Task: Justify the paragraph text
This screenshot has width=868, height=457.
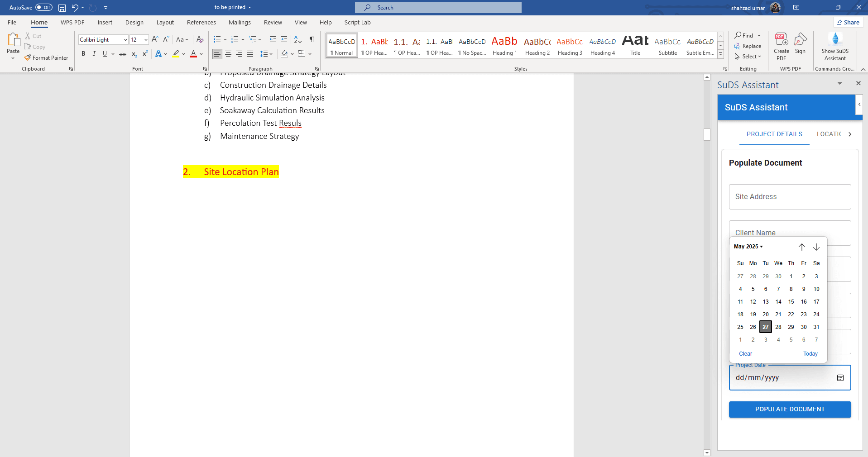Action: coord(250,54)
